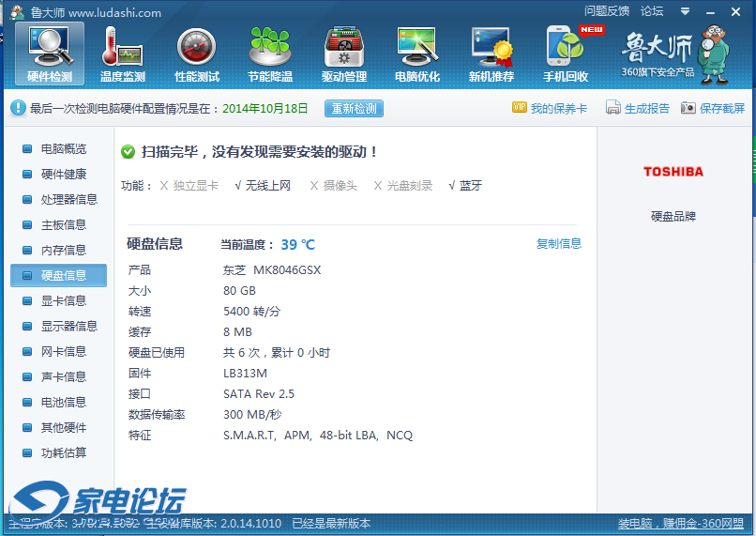Open the 驱动管理 driver manager

pyautogui.click(x=344, y=54)
